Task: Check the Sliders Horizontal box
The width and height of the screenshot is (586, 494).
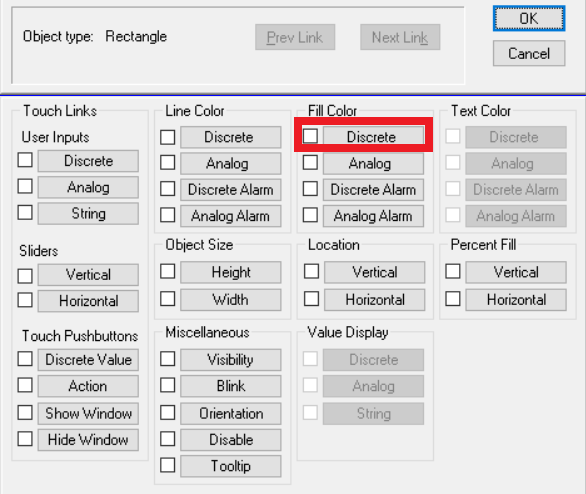Action: (x=25, y=300)
